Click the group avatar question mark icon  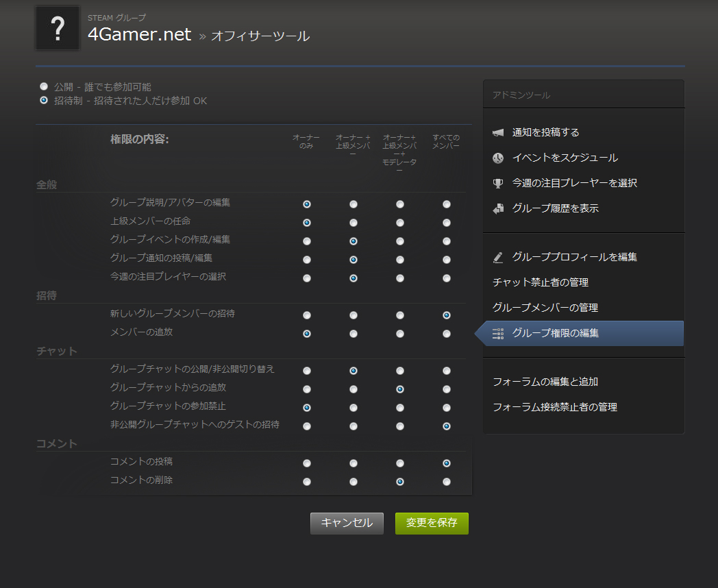pyautogui.click(x=58, y=28)
